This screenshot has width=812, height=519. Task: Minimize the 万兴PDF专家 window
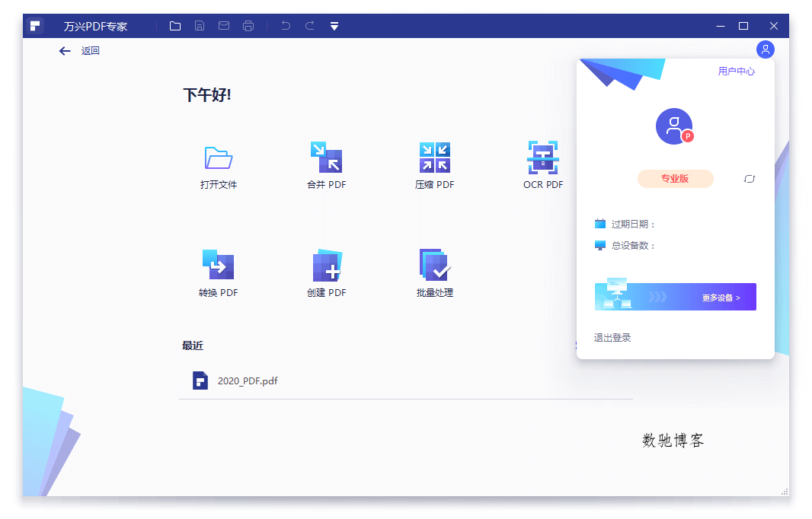[x=721, y=26]
